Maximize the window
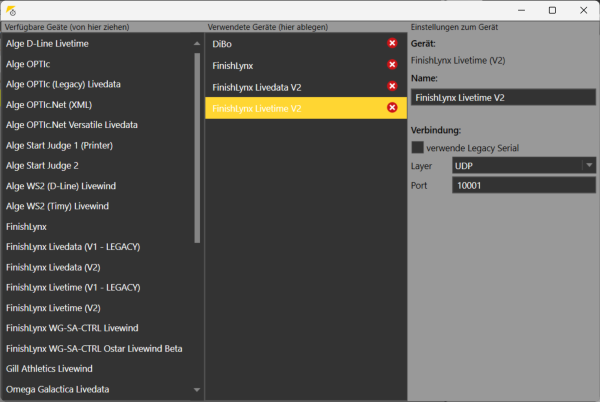This screenshot has height=402, width=600. pyautogui.click(x=552, y=10)
